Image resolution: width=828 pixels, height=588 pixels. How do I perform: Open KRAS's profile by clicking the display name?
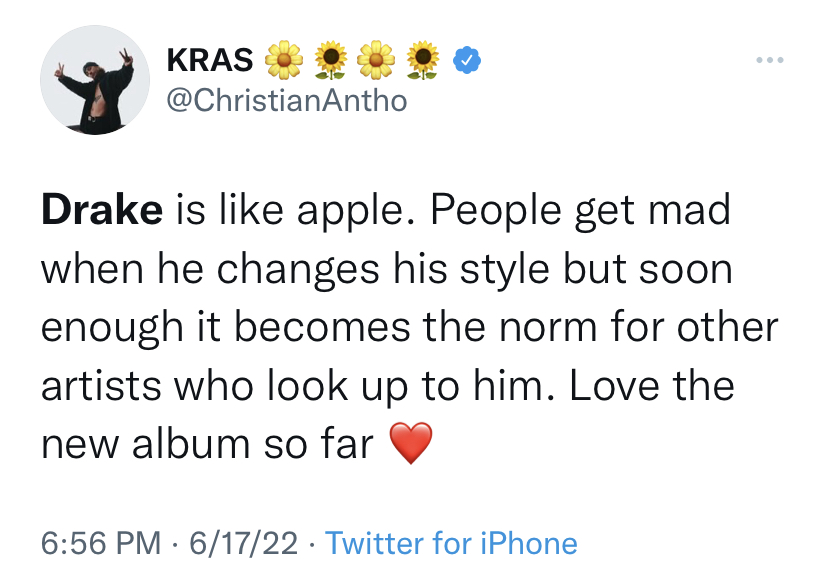[208, 59]
